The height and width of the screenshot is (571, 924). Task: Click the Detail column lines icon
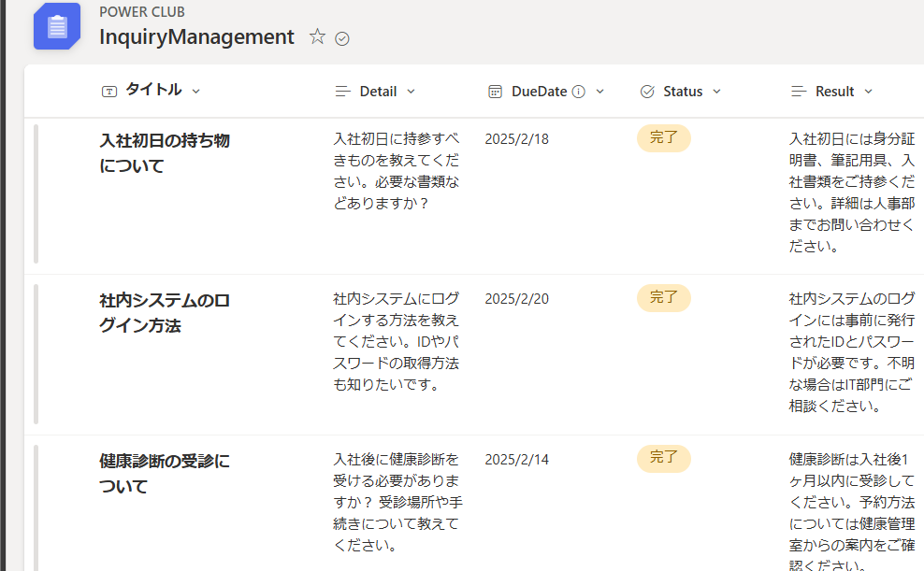[x=342, y=92]
